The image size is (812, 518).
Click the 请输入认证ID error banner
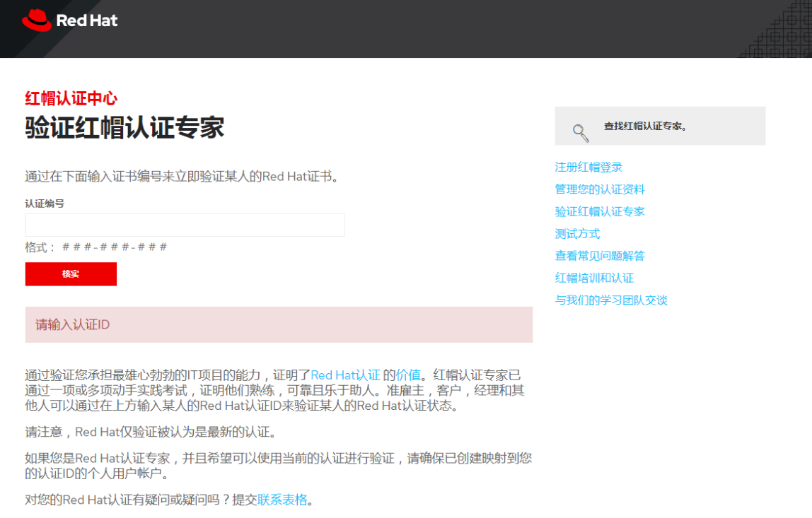click(279, 324)
